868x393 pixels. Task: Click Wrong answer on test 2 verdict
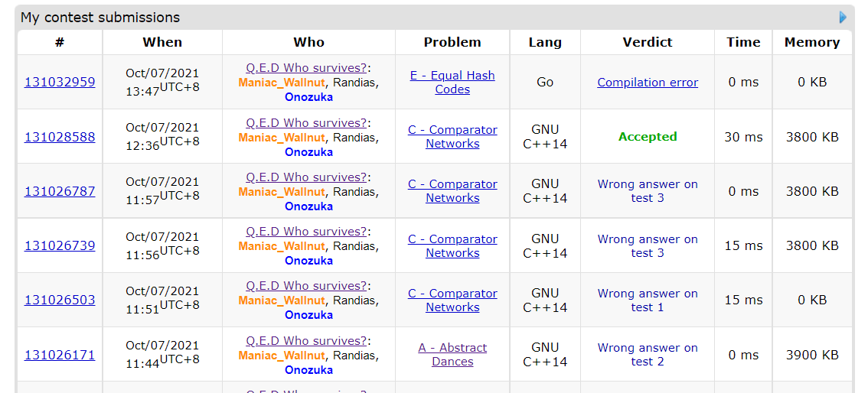point(648,355)
